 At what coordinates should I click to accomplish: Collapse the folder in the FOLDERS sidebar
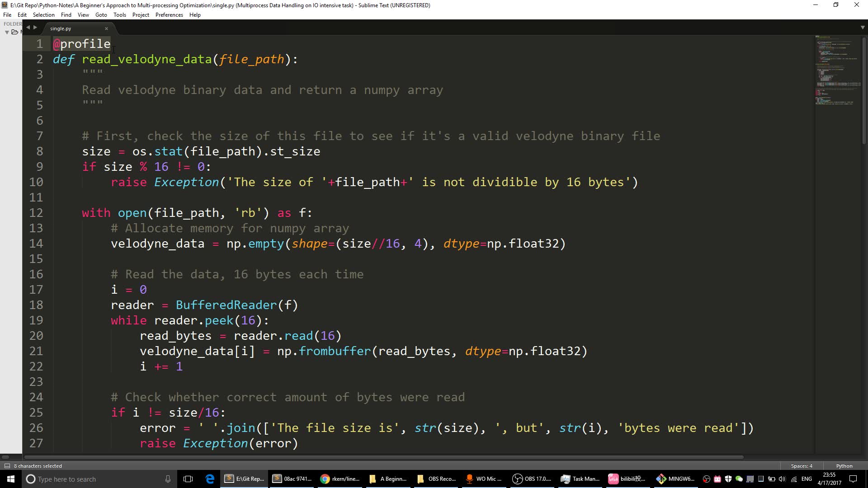point(6,32)
